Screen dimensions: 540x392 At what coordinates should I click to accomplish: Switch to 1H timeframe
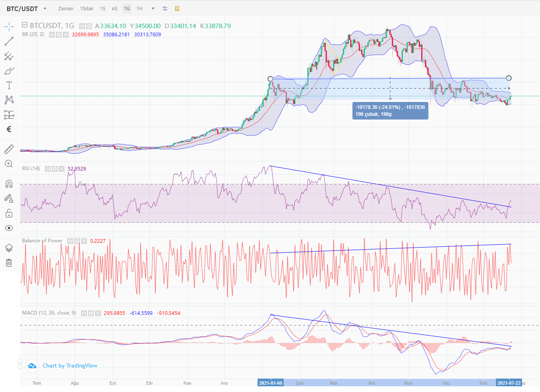tap(140, 9)
